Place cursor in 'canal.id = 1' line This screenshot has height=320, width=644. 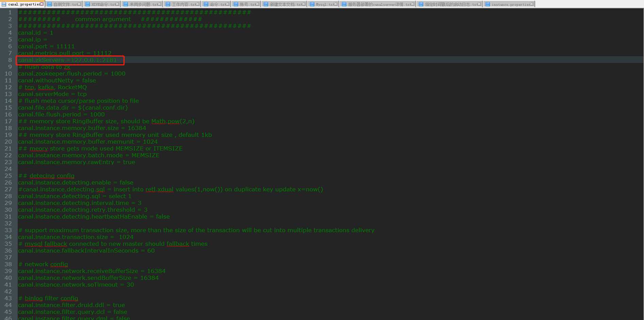point(35,33)
